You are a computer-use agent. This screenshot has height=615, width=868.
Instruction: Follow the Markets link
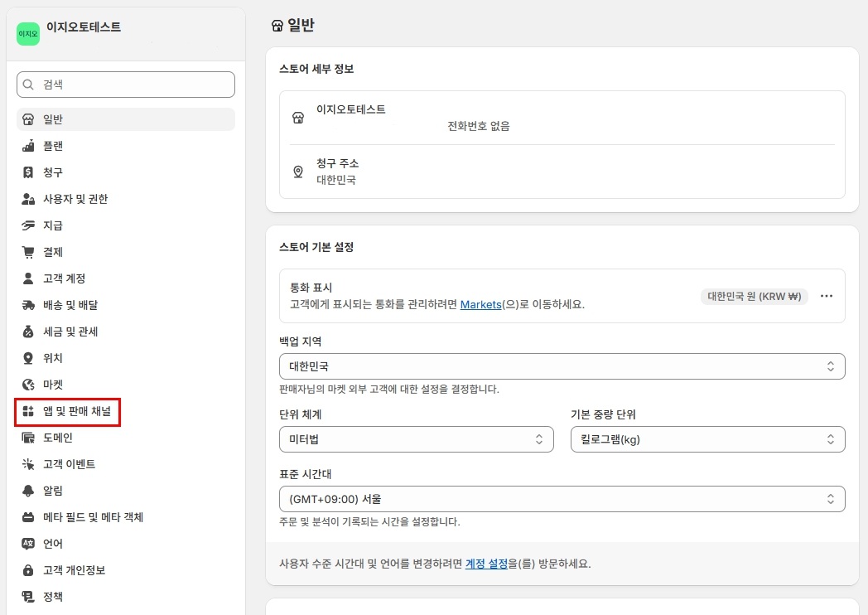480,304
